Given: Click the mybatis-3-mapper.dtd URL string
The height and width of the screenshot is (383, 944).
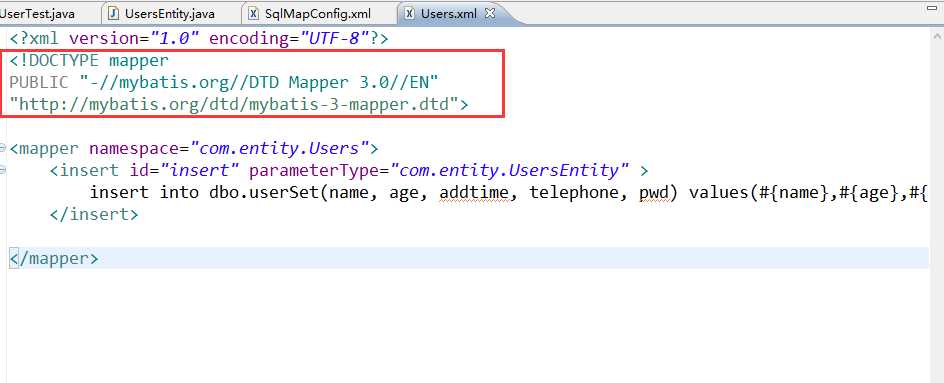Looking at the screenshot, I should coord(234,105).
